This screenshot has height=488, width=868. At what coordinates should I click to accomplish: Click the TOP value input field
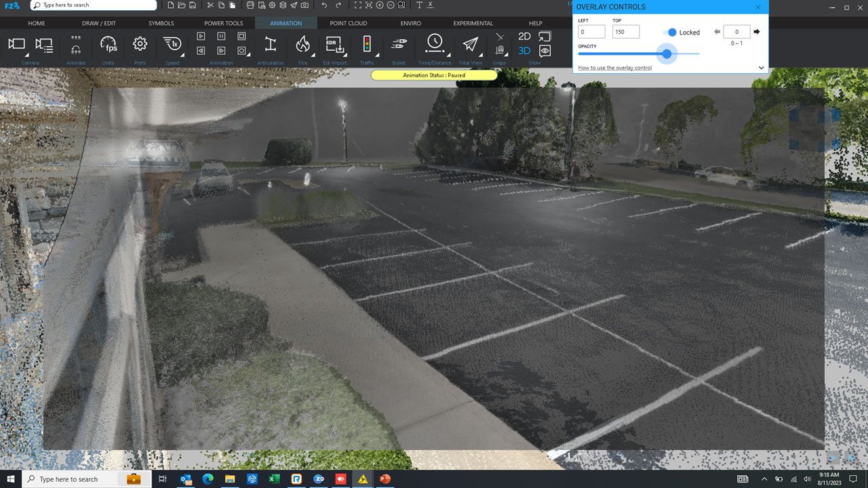click(627, 32)
